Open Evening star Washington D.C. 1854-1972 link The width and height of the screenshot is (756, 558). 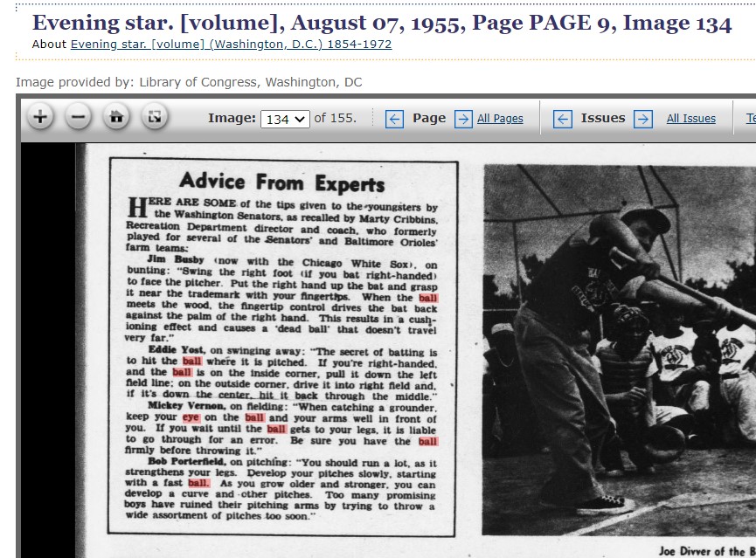[231, 45]
